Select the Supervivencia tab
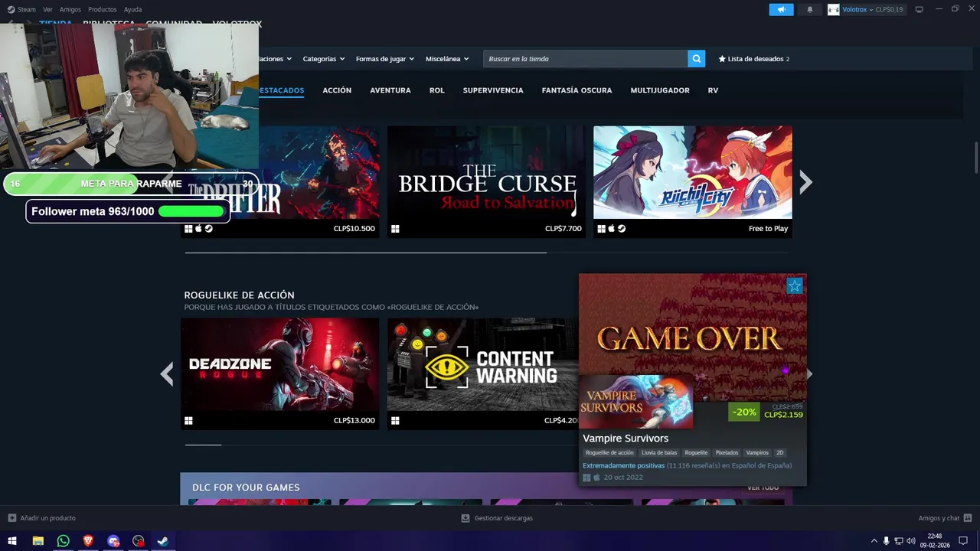The height and width of the screenshot is (551, 980). (493, 90)
